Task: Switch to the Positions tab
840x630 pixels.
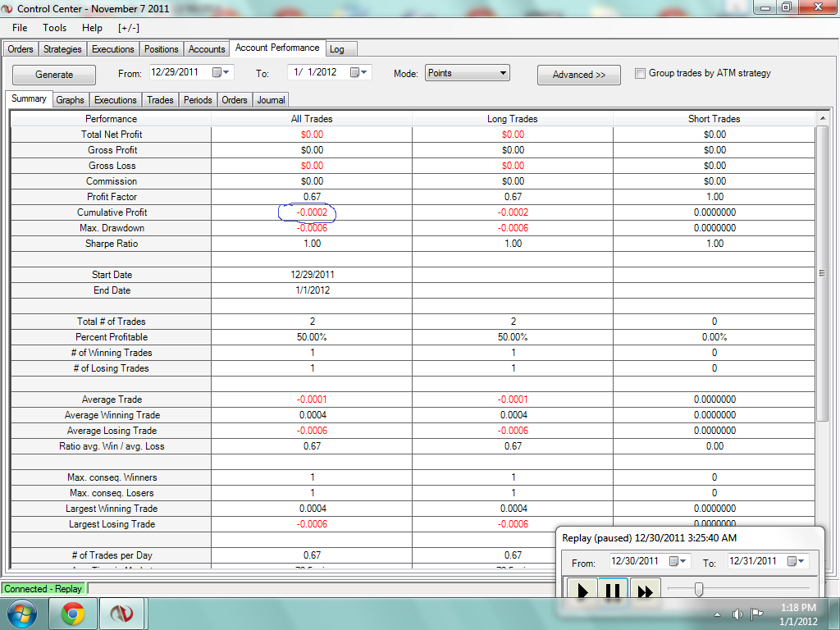Action: (x=162, y=48)
